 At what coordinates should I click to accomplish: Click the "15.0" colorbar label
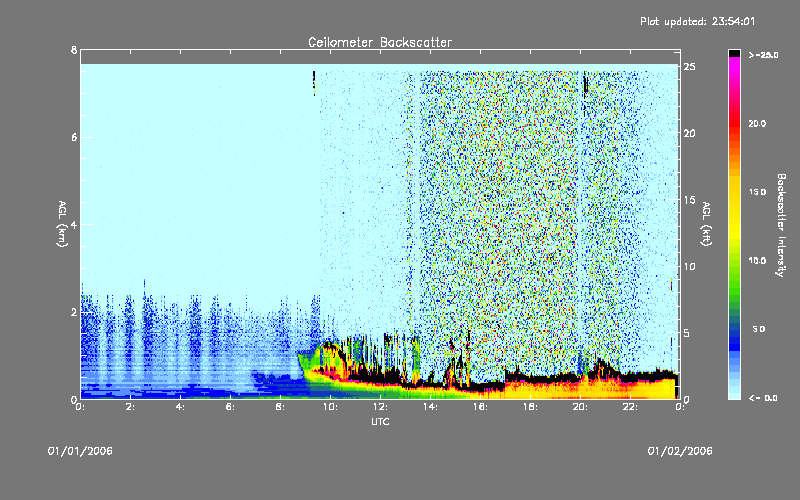click(x=757, y=192)
